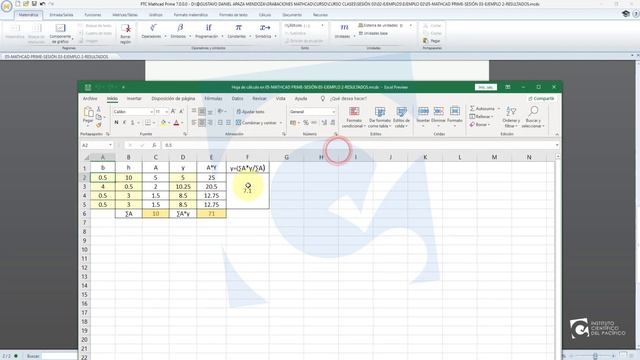Open font size 11 dropdown

point(167,111)
